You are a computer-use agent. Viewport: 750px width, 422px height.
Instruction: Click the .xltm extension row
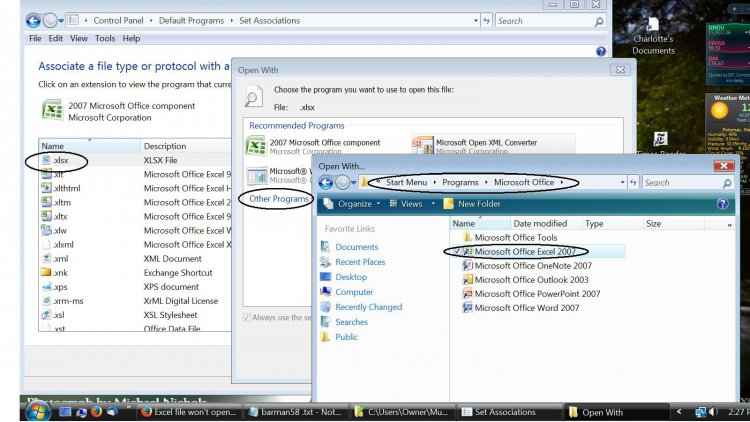[135, 202]
